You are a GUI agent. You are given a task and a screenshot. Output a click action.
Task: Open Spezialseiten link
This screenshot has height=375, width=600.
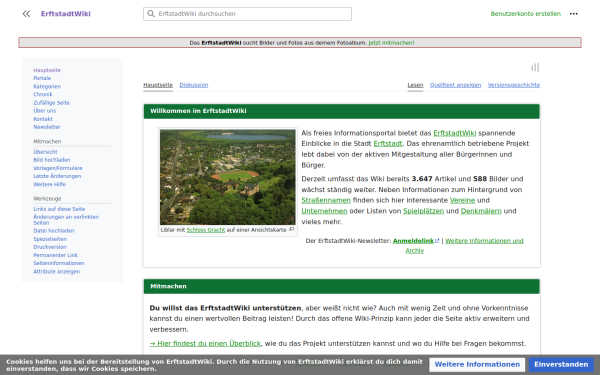click(x=50, y=239)
